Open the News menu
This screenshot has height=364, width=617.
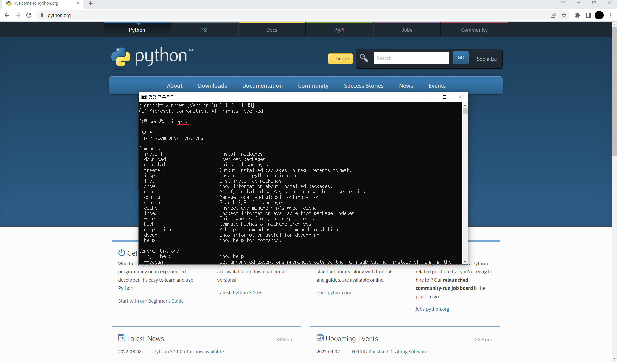(406, 86)
